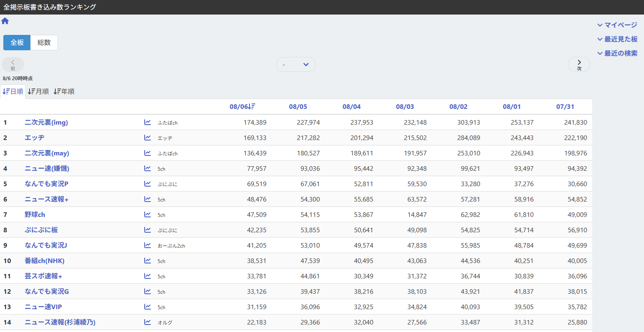Open the ニュース速報(杉浦綾乃) board link
The width and height of the screenshot is (644, 332).
tap(60, 322)
